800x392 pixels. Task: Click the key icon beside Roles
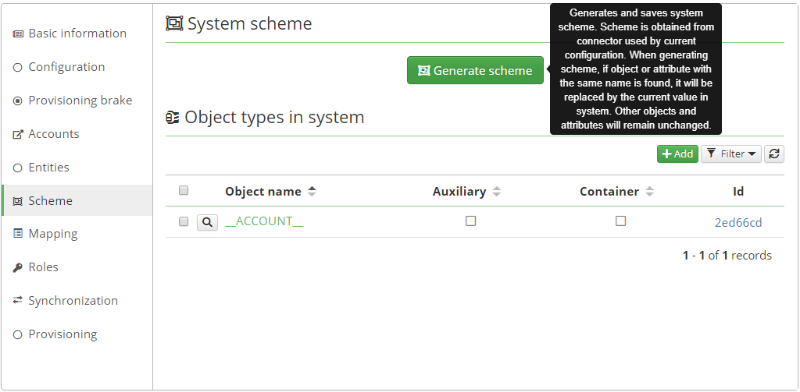pyautogui.click(x=18, y=267)
